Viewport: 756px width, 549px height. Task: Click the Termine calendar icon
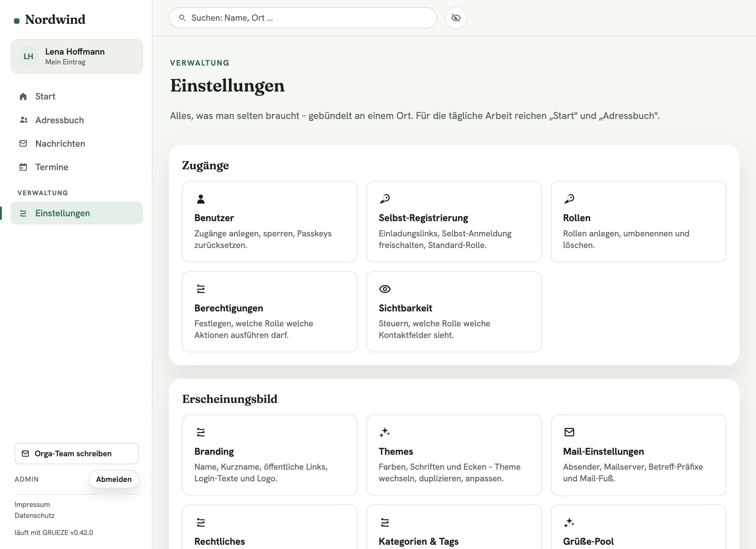tap(23, 167)
